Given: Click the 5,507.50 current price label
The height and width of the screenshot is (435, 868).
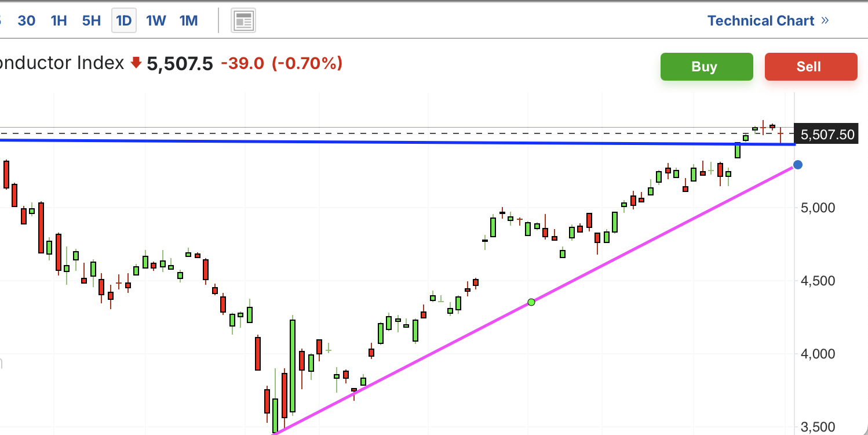Looking at the screenshot, I should click(827, 135).
